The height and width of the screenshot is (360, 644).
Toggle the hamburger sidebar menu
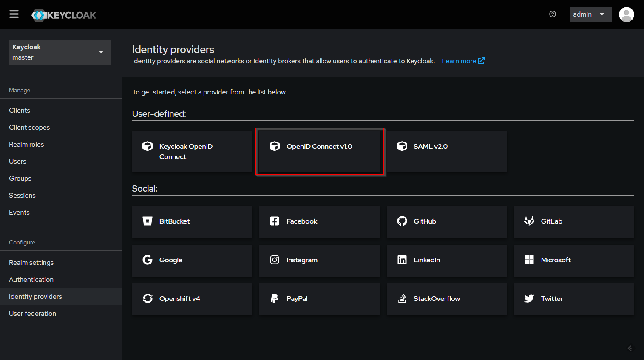coord(14,14)
